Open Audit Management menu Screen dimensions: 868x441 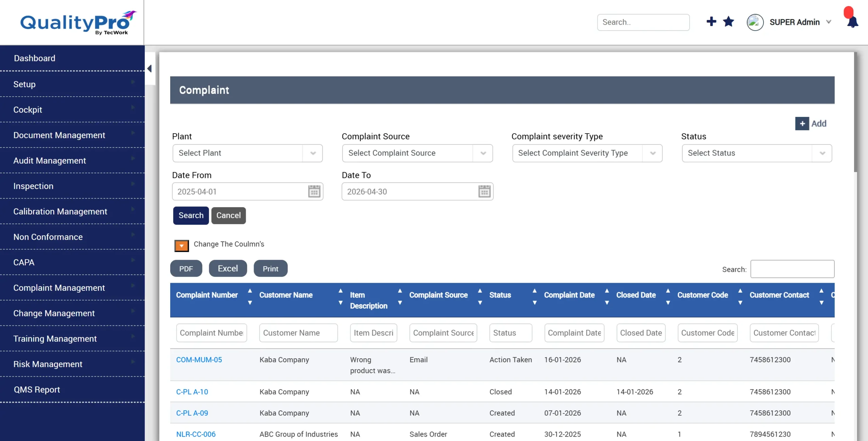[72, 160]
